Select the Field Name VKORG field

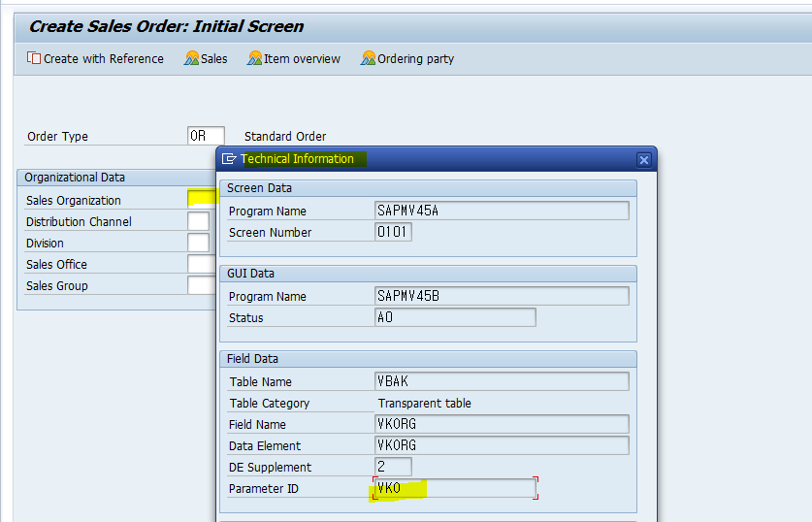click(x=502, y=424)
